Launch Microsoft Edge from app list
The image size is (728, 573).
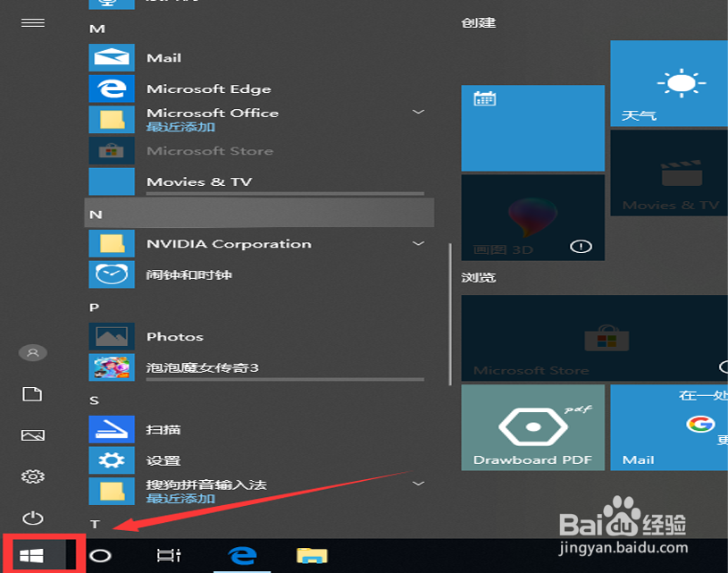257,88
